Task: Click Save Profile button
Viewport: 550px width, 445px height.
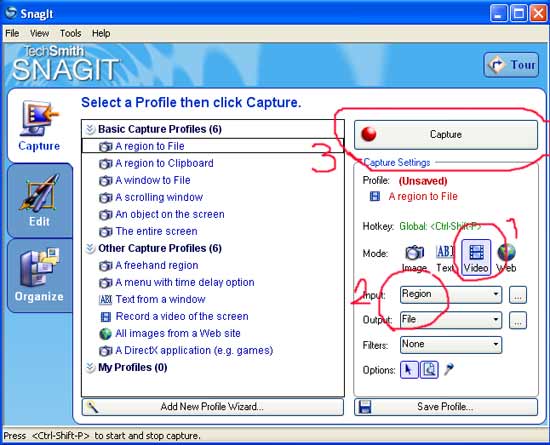Action: [446, 407]
